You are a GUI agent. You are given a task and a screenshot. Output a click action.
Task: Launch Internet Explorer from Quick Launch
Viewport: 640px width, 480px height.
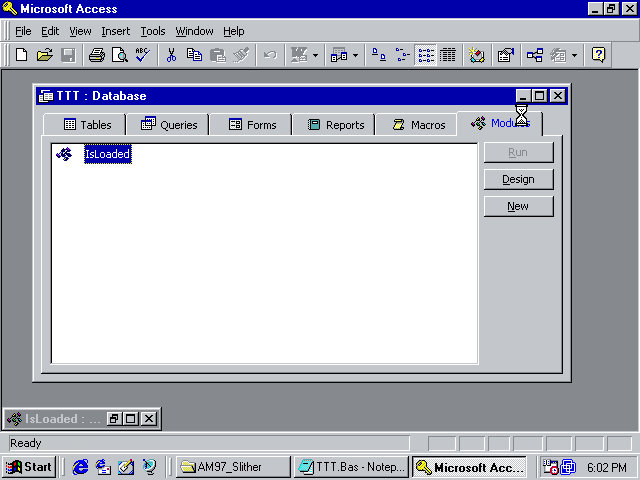80,467
